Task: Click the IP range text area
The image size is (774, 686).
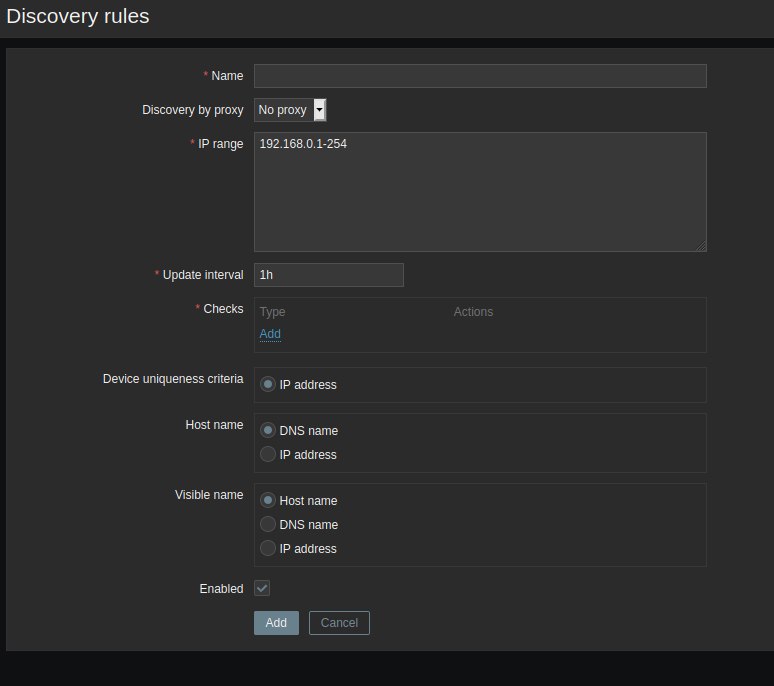Action: [480, 191]
